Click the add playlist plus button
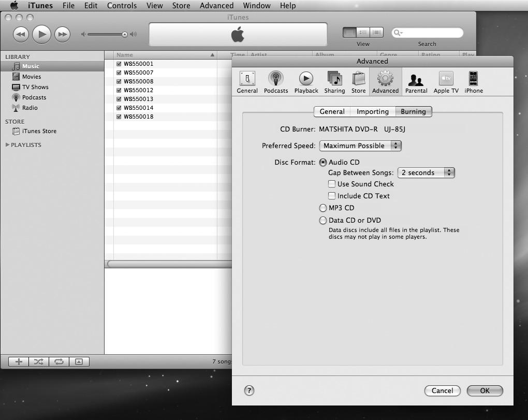The height and width of the screenshot is (420, 528). pos(19,361)
